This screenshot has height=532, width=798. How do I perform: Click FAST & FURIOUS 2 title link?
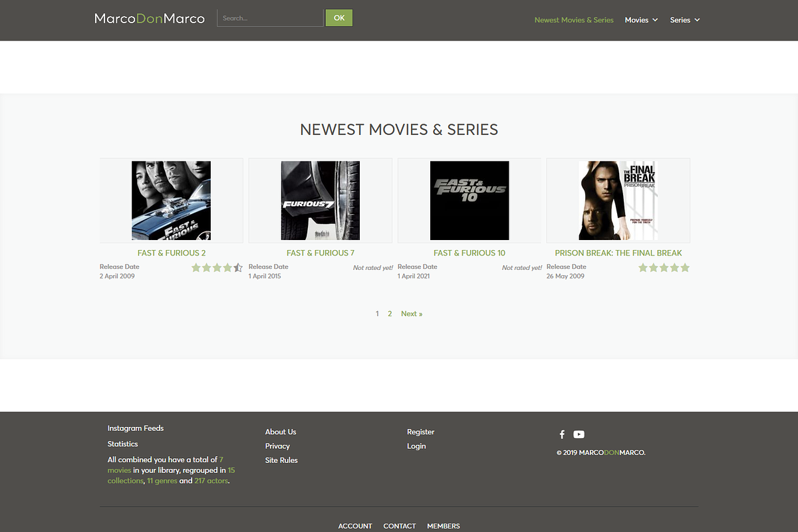(172, 253)
